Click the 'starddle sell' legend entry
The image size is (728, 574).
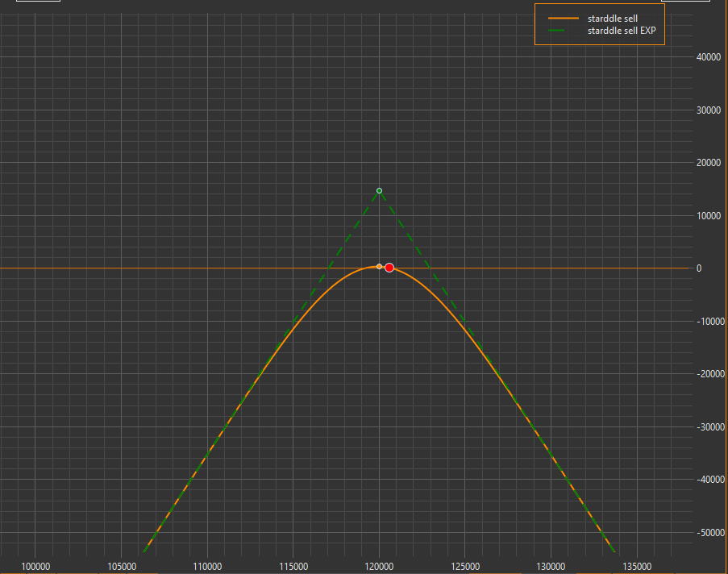pos(613,19)
